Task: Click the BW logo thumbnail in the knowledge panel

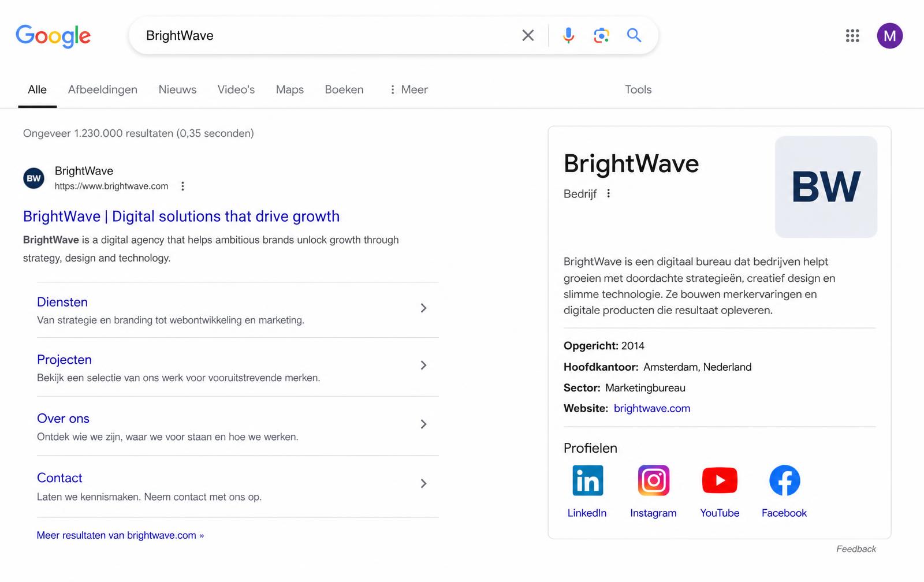Action: (x=826, y=186)
